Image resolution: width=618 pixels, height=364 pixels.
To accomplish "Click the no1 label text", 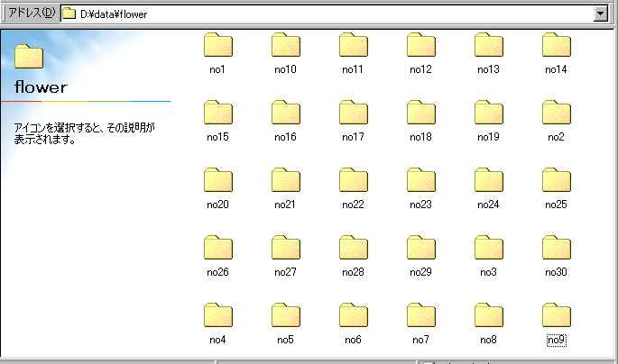I will pos(217,69).
